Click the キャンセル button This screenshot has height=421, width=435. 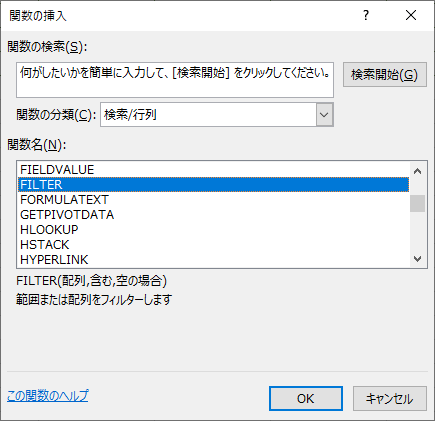click(390, 399)
